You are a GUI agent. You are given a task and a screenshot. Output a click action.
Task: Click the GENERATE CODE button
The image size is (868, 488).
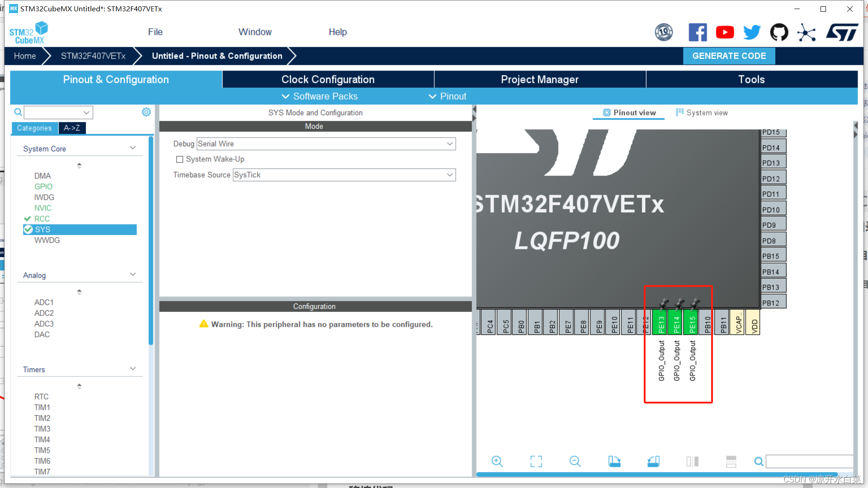(x=729, y=56)
